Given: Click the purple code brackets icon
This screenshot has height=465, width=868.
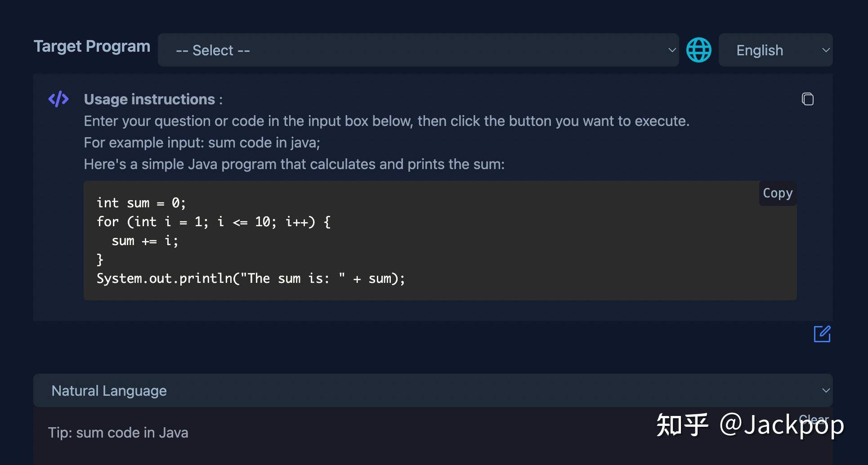Looking at the screenshot, I should (x=58, y=99).
